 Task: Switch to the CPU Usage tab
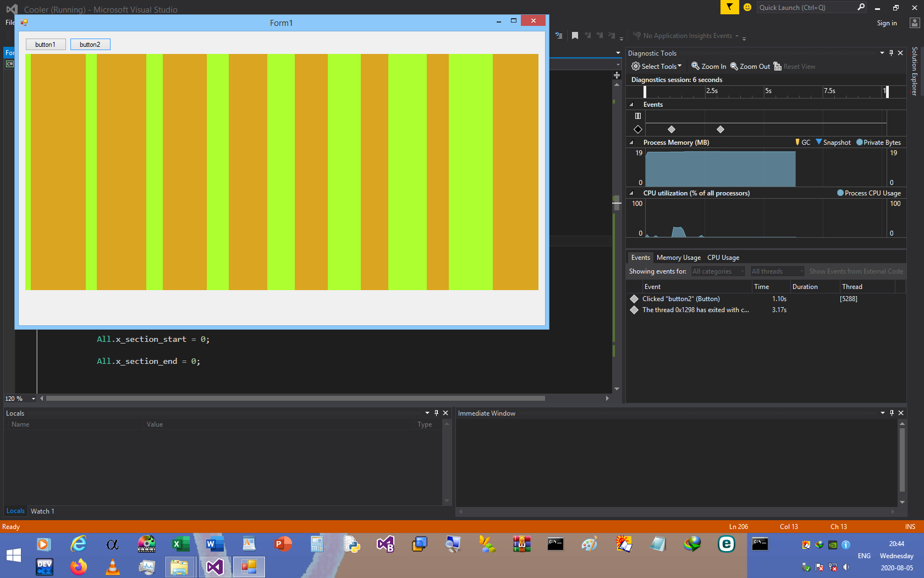point(723,258)
